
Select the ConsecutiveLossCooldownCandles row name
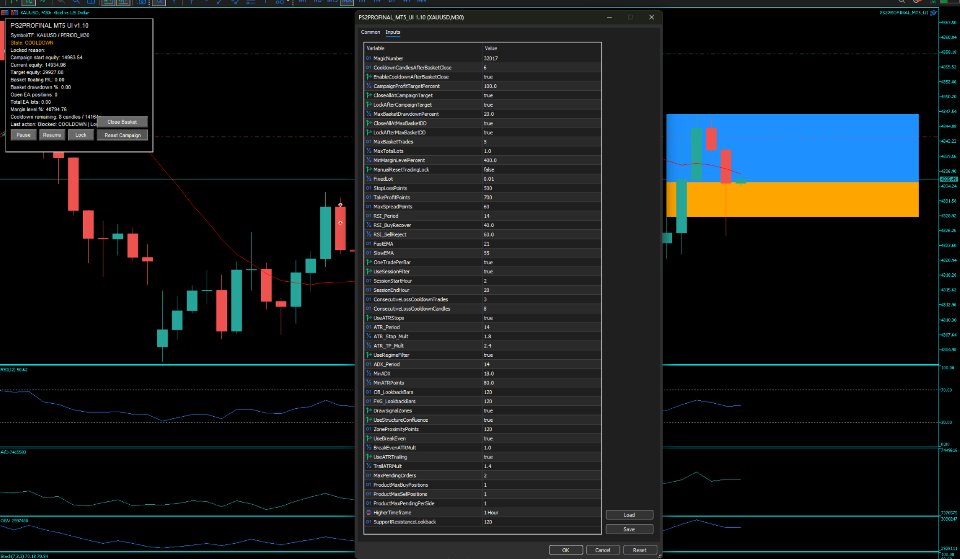coord(411,309)
